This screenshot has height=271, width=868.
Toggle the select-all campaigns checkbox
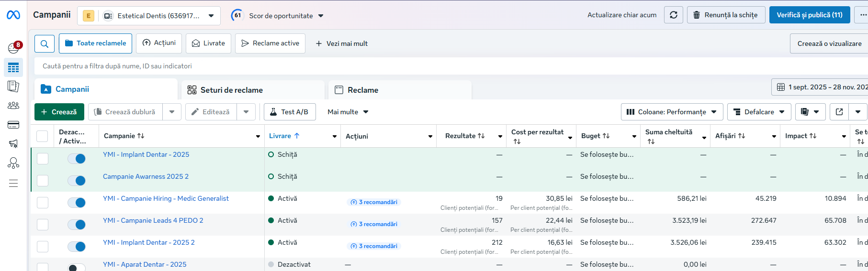42,136
